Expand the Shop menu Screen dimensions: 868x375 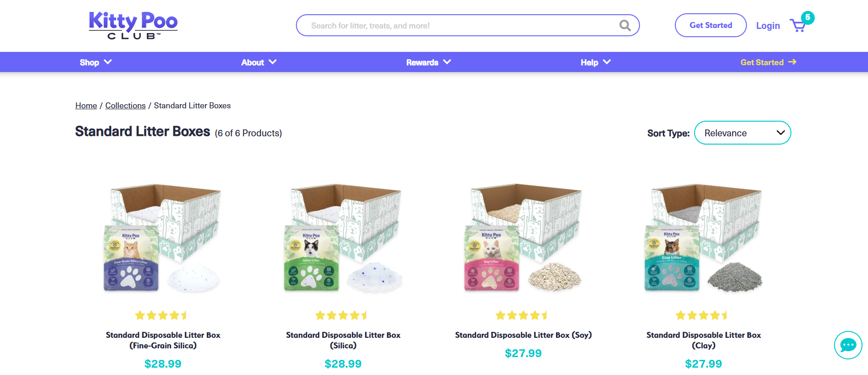[95, 62]
